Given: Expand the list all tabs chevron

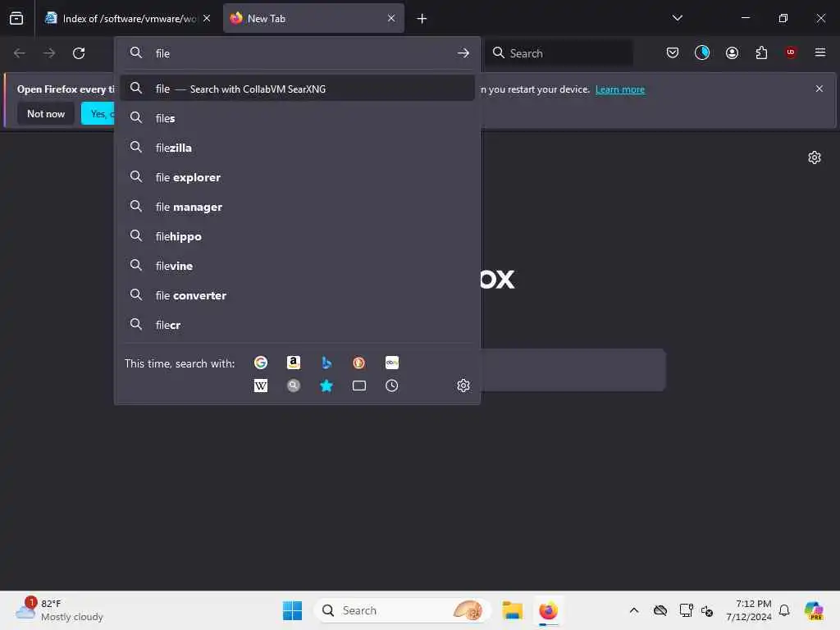Looking at the screenshot, I should click(x=677, y=18).
